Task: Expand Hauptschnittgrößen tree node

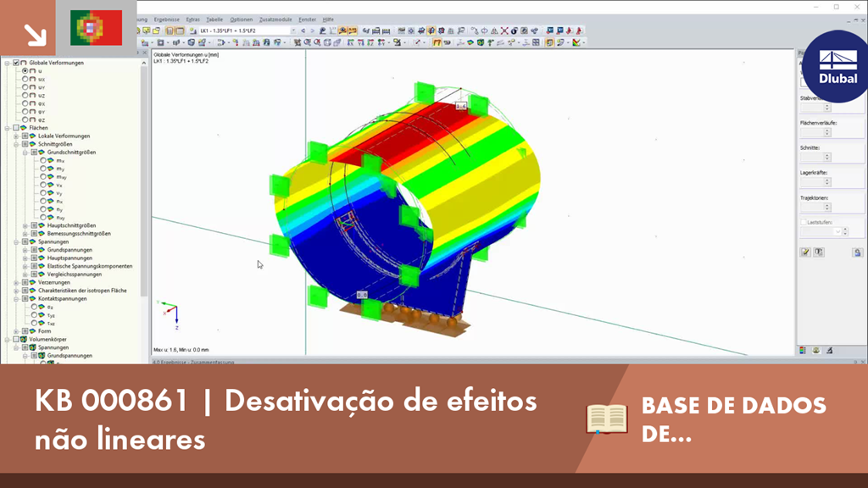Action: click(25, 225)
